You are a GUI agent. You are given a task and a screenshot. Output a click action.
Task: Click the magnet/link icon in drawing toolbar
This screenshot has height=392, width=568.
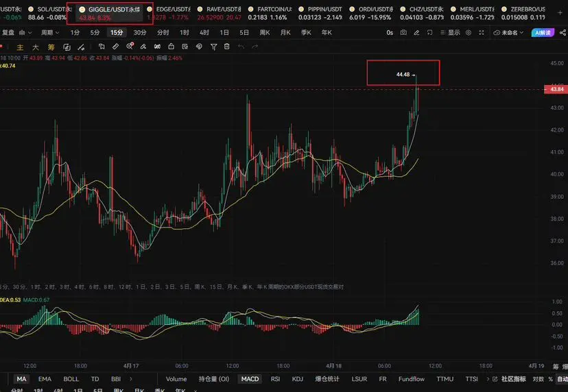[199, 47]
